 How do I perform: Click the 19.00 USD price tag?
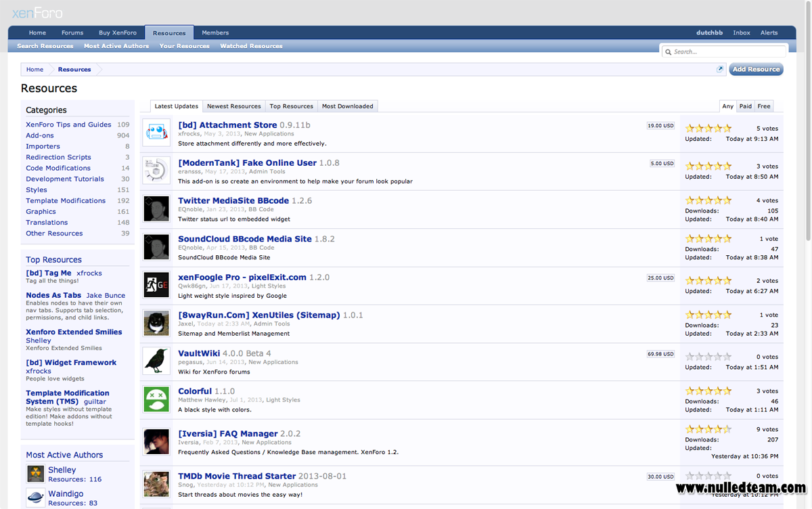pos(660,125)
